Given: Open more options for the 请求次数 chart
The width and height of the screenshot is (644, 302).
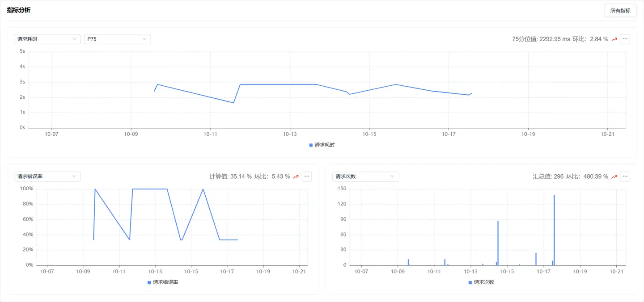Looking at the screenshot, I should [x=625, y=176].
